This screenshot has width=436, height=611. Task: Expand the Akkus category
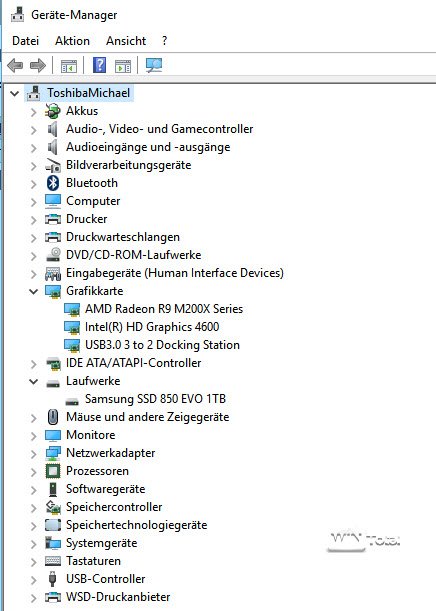(x=34, y=112)
